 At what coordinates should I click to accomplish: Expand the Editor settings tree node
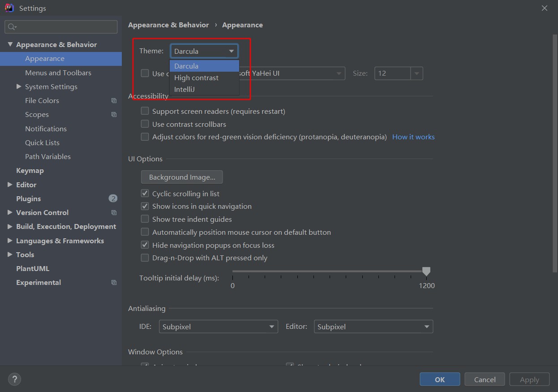pyautogui.click(x=10, y=185)
